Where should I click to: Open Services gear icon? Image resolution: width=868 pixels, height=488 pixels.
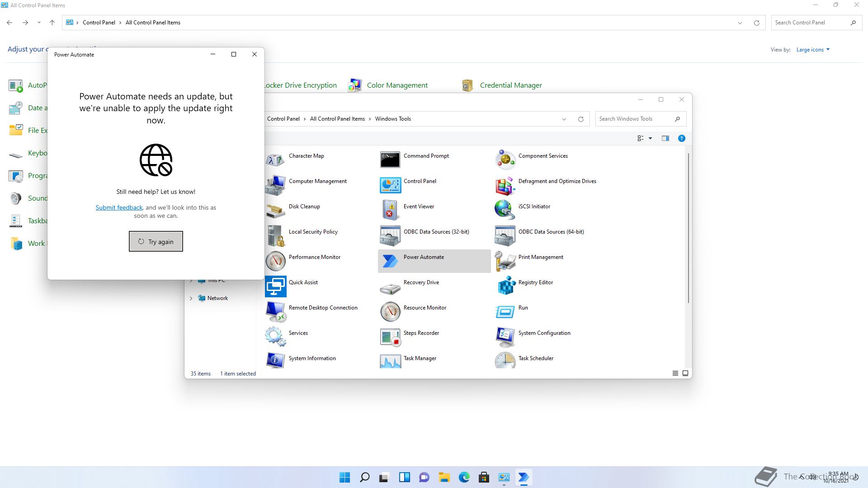click(x=275, y=337)
